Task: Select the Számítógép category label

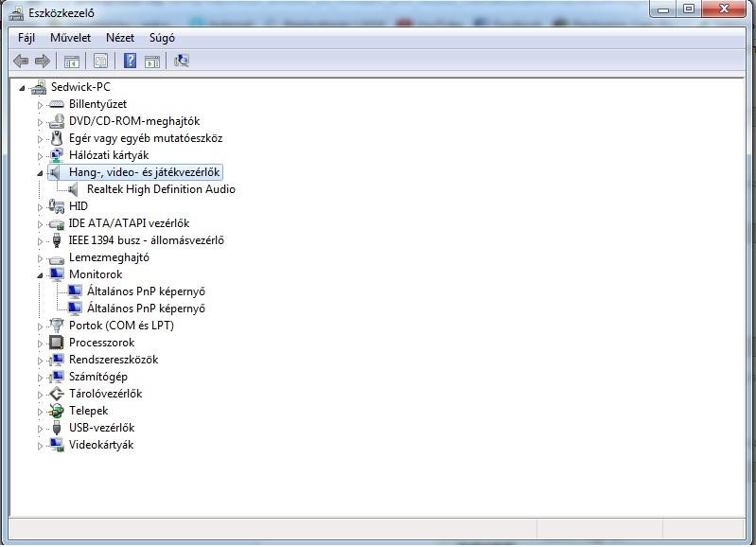Action: (98, 377)
